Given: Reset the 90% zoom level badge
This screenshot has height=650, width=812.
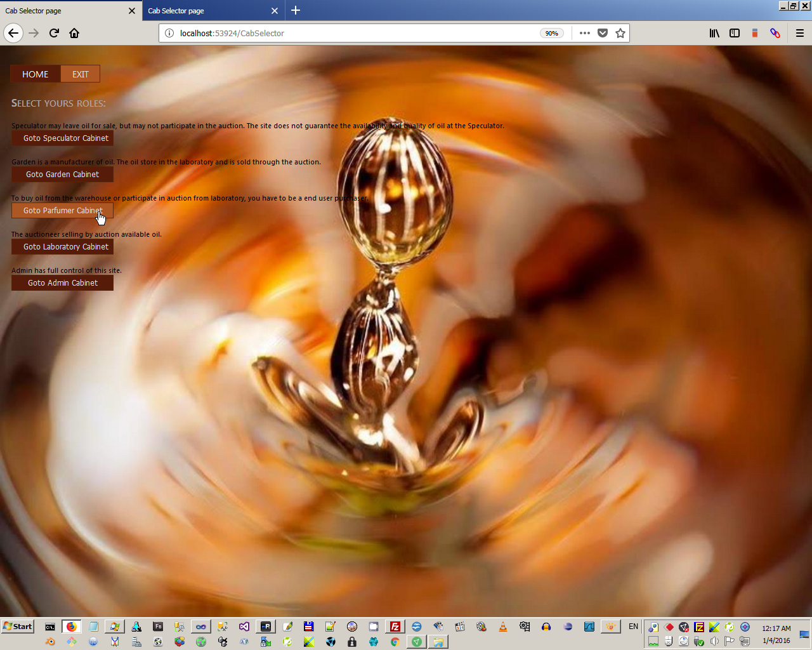Looking at the screenshot, I should [552, 33].
